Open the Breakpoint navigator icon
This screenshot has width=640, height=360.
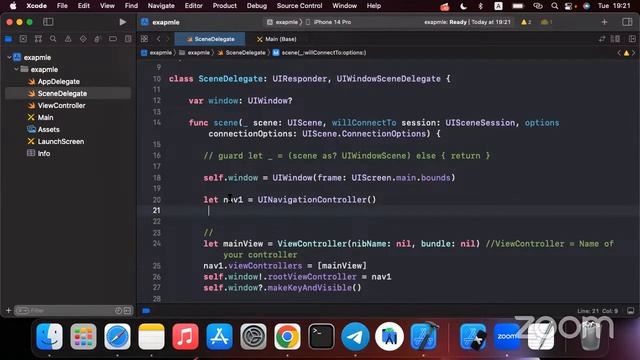pyautogui.click(x=113, y=39)
